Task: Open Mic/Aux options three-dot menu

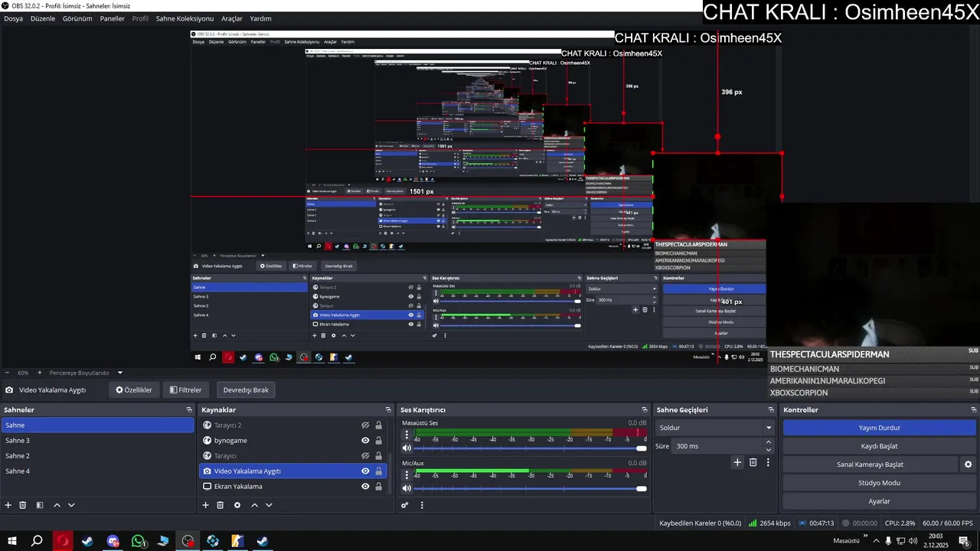Action: (x=407, y=474)
